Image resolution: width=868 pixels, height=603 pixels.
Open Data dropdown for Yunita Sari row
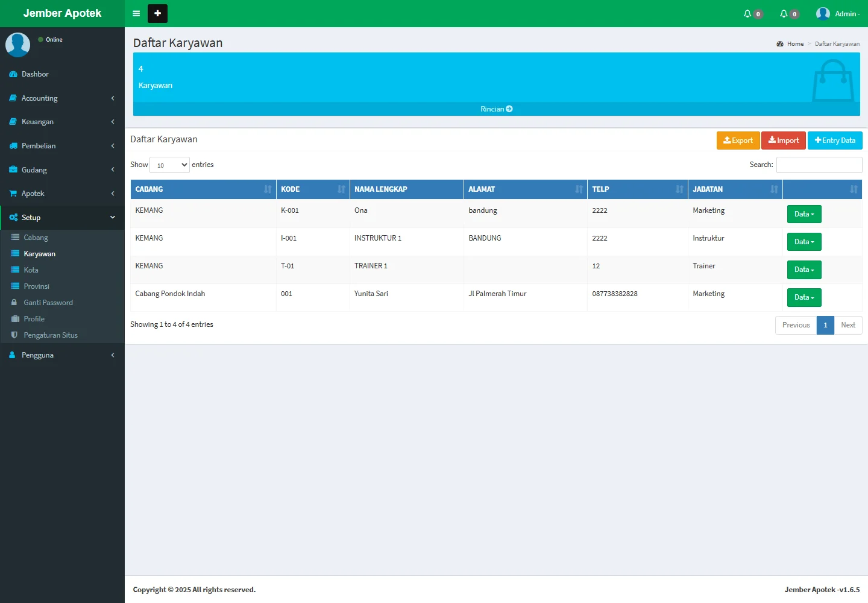tap(804, 297)
